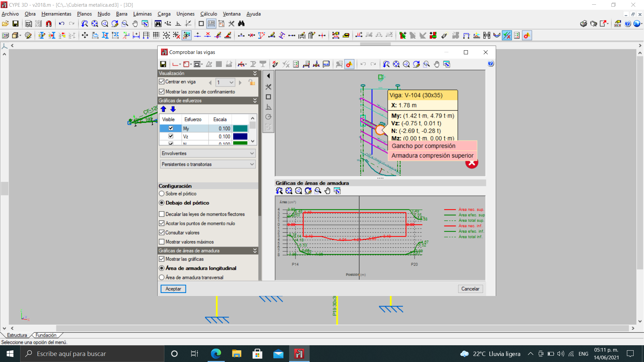This screenshot has width=644, height=362.
Task: Open the Barra menu
Action: coord(121,14)
